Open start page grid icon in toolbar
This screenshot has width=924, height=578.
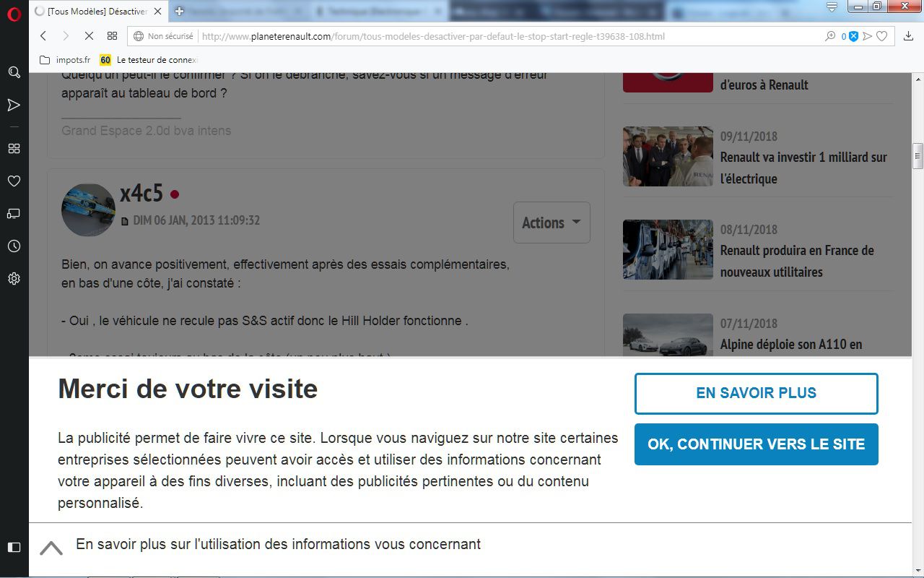pos(112,36)
